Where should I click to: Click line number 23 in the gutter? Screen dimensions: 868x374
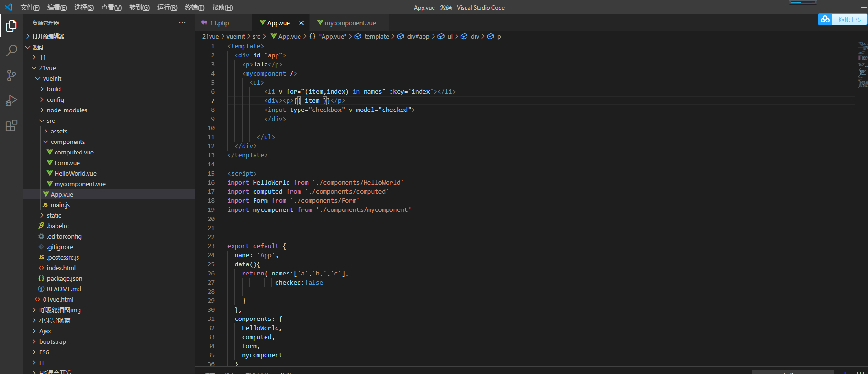click(211, 246)
